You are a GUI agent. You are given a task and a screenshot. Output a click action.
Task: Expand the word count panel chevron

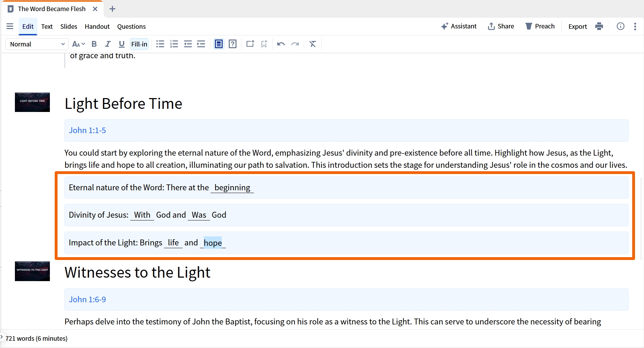click(2, 337)
